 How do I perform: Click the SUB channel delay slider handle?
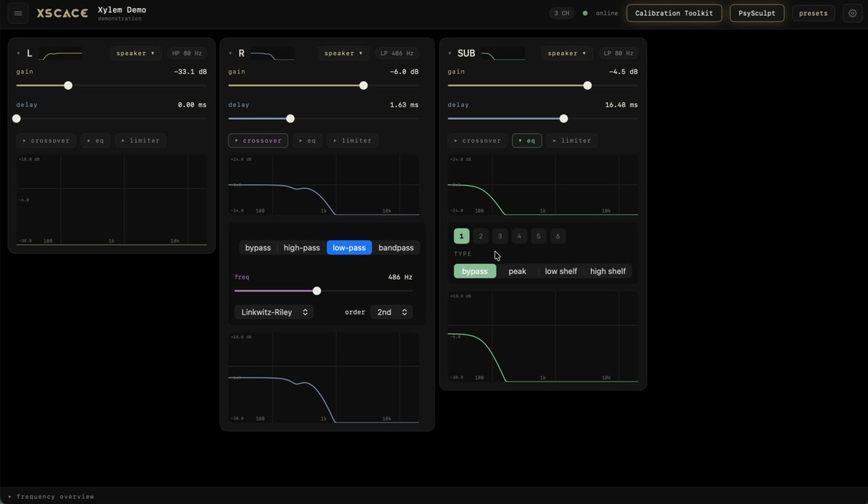click(x=563, y=119)
